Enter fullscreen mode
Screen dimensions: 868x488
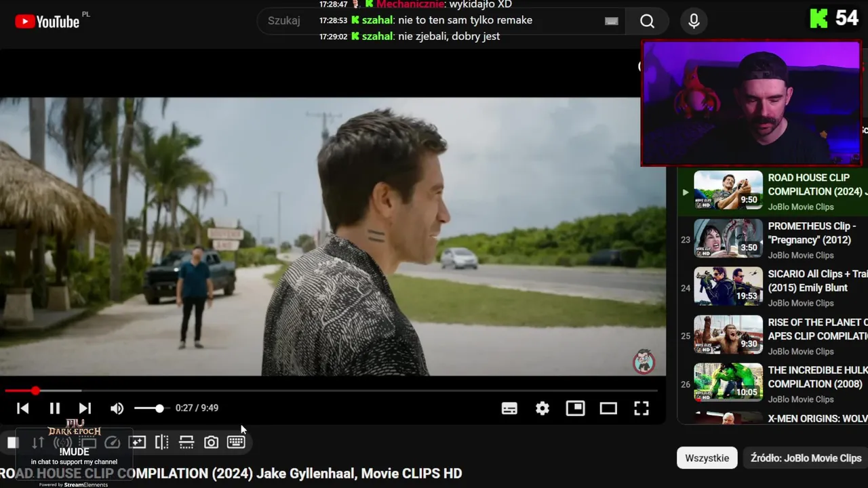click(642, 408)
